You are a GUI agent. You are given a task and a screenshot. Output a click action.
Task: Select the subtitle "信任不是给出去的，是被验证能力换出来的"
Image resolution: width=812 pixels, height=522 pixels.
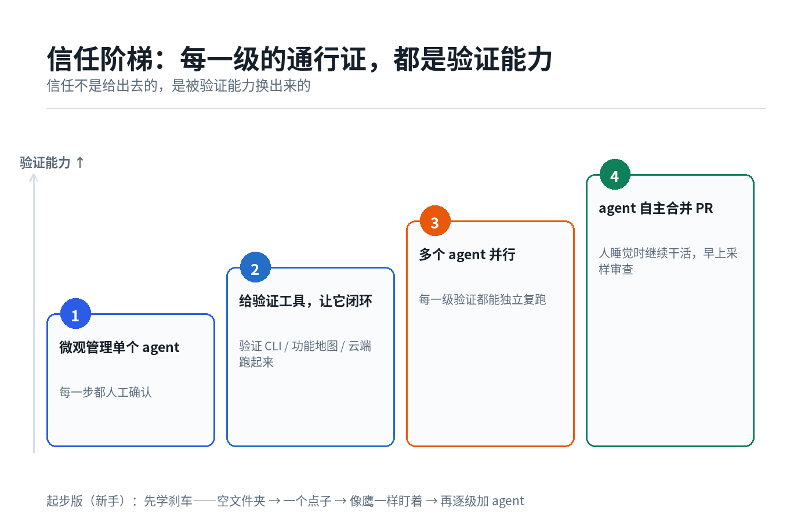pos(179,86)
